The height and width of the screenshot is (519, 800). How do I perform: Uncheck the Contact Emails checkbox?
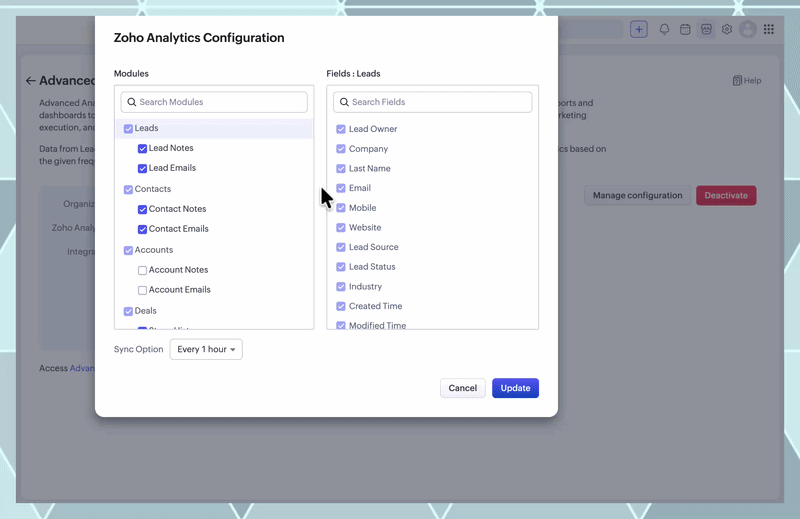coord(142,229)
